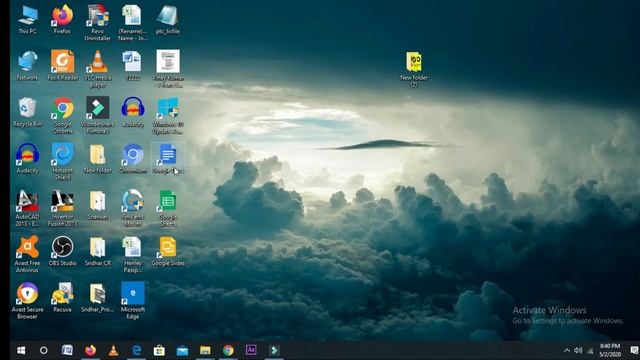
Task: Open taskbar app left of Firefox
Action: pyautogui.click(x=67, y=350)
